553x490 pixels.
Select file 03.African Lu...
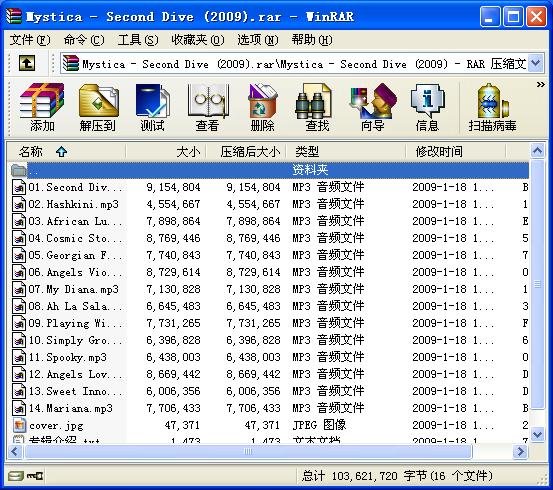tap(75, 221)
